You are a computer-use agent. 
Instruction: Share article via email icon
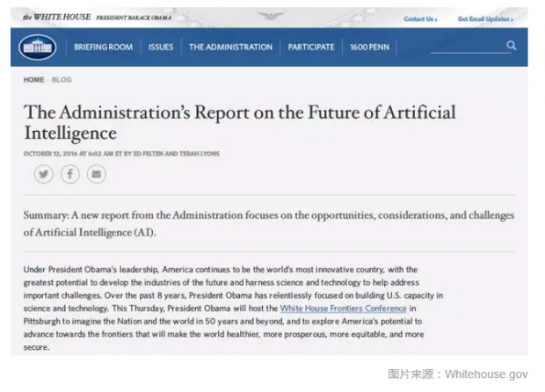97,174
